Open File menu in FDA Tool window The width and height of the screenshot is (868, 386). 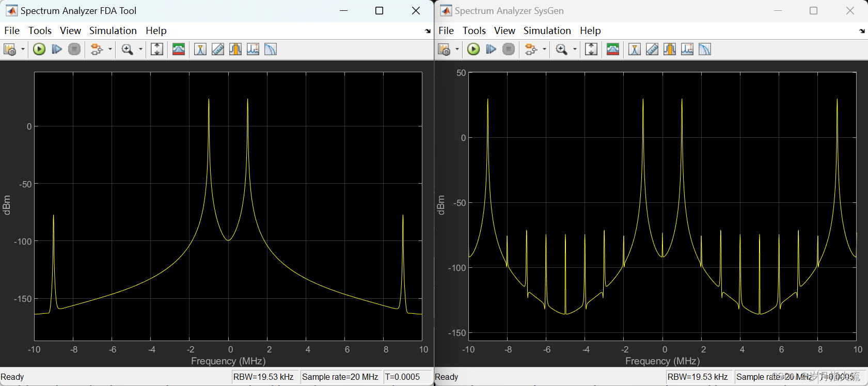click(12, 31)
